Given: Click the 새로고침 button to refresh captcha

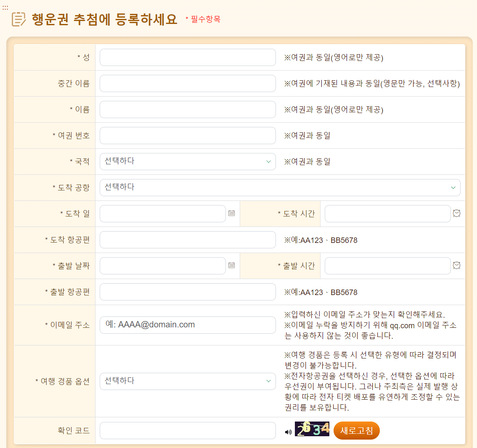Looking at the screenshot, I should (356, 430).
